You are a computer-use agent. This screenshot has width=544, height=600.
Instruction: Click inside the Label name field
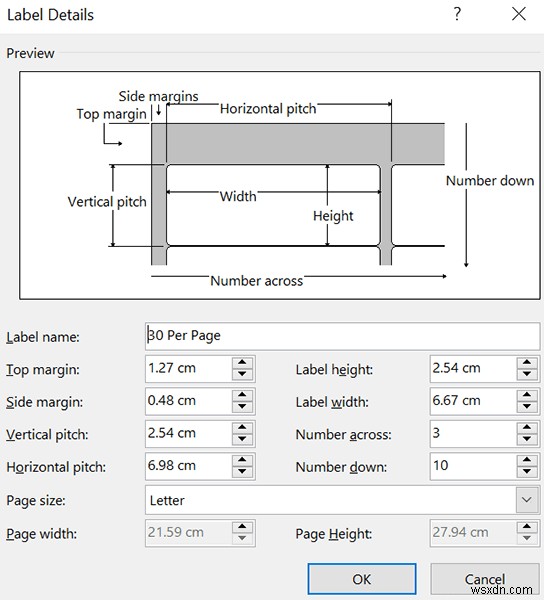[342, 336]
